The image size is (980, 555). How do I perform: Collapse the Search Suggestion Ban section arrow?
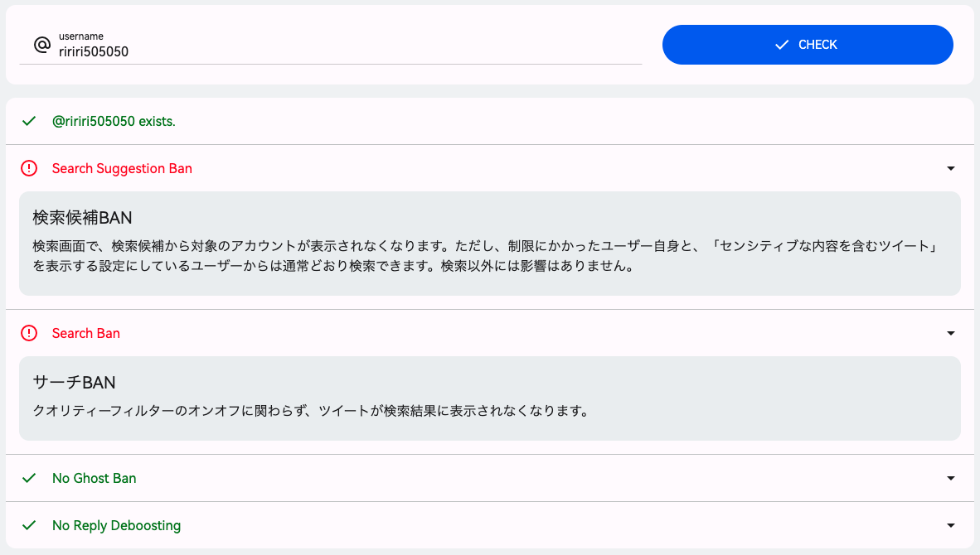[x=950, y=168]
